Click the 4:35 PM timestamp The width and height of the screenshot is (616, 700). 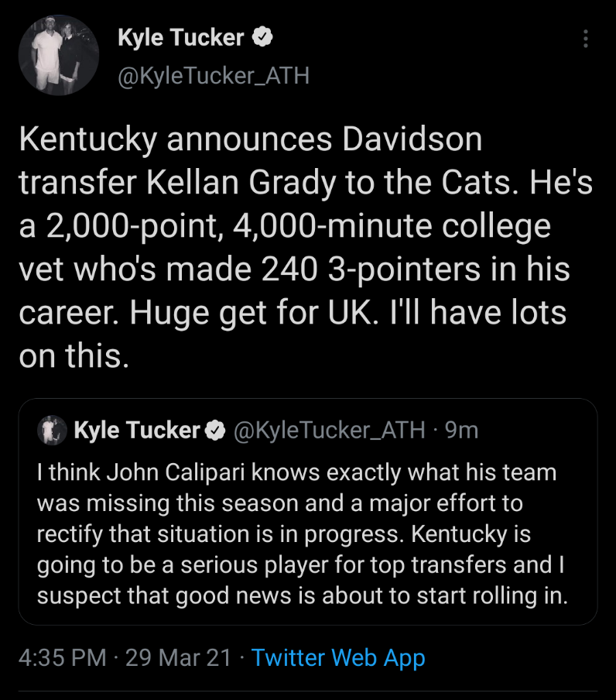click(62, 658)
